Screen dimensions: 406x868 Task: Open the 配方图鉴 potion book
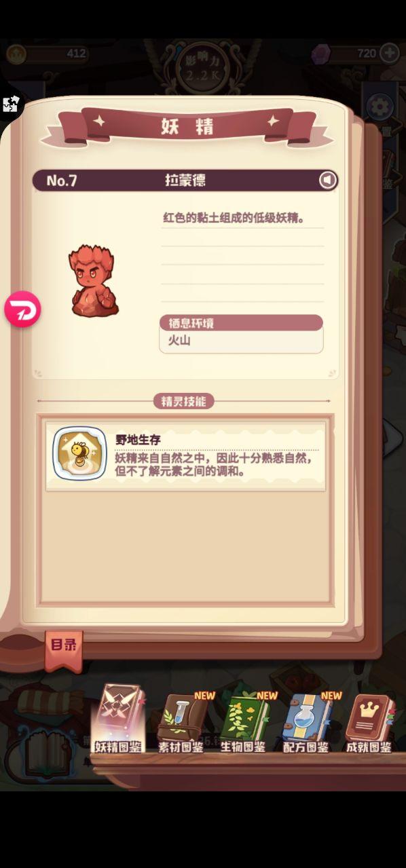point(306,722)
